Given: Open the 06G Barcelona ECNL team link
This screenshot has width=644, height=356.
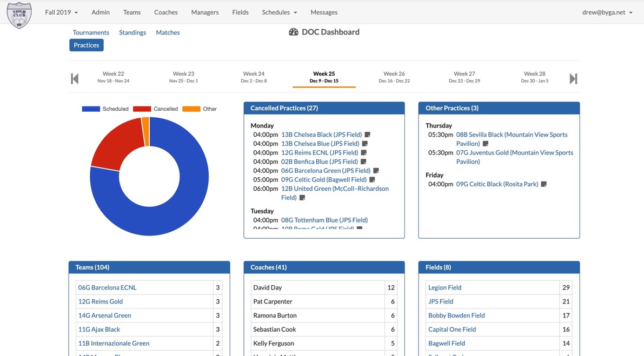Looking at the screenshot, I should click(107, 287).
